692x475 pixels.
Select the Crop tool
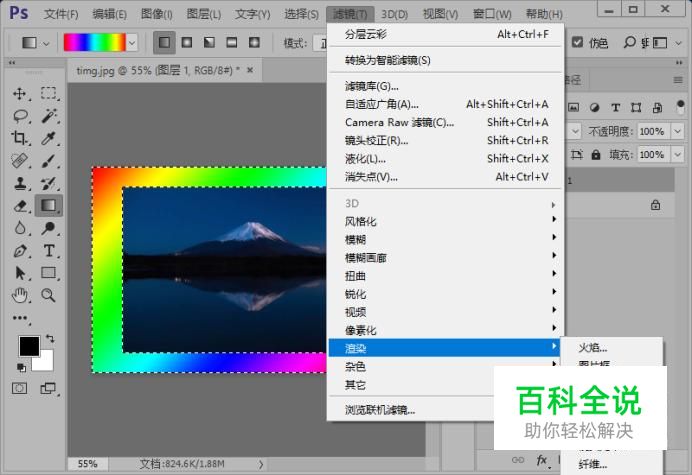20,138
